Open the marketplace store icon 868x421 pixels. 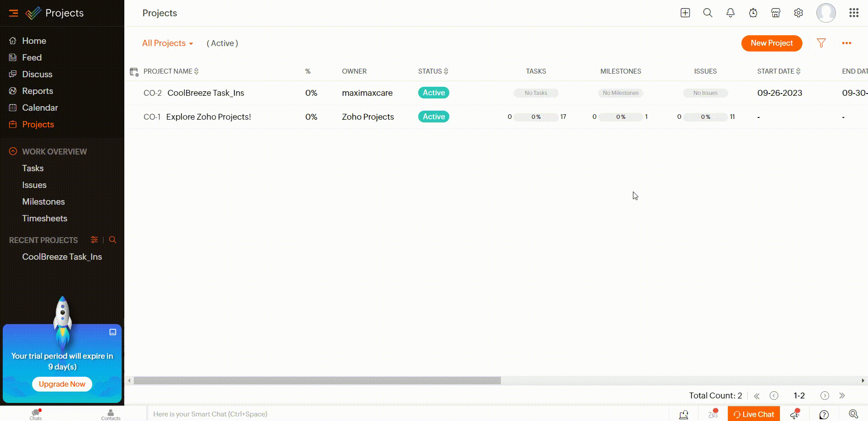pyautogui.click(x=775, y=13)
